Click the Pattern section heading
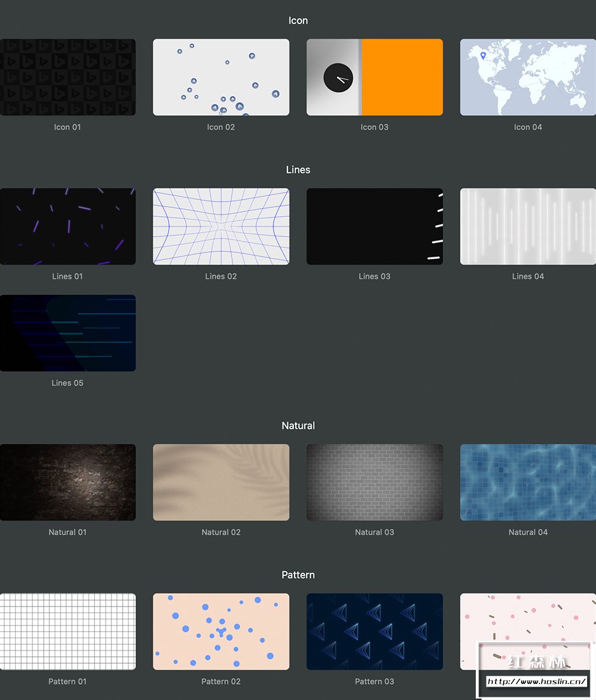 298,575
